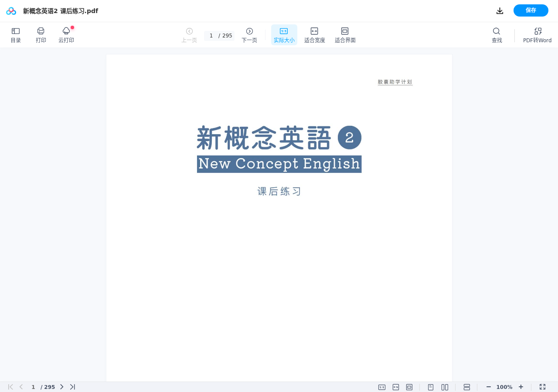Click bottom bar previous page arrow

coord(21,387)
